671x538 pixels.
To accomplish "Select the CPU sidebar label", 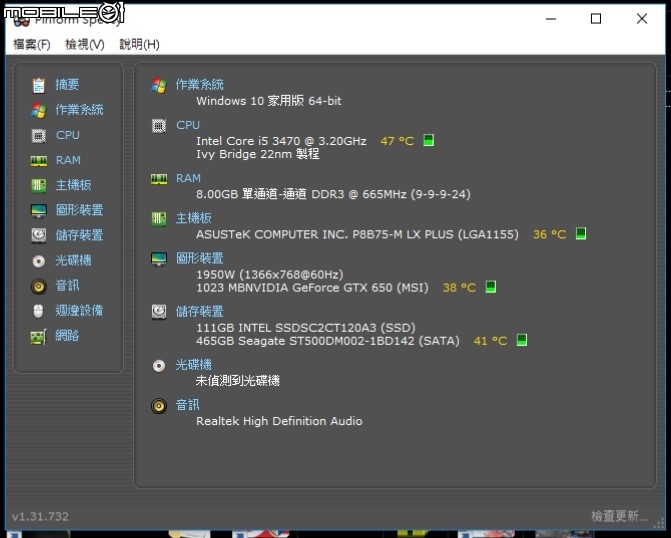I will coord(68,135).
